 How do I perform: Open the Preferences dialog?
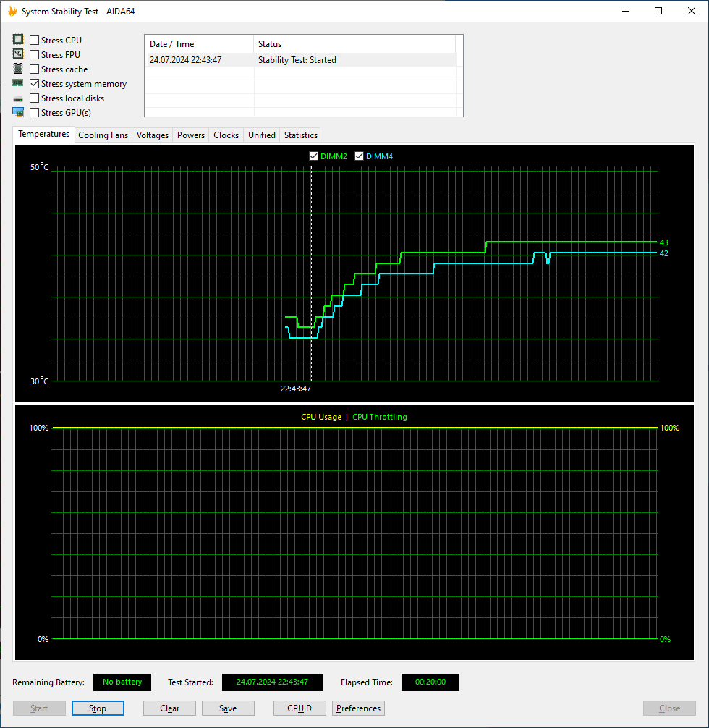pyautogui.click(x=358, y=708)
